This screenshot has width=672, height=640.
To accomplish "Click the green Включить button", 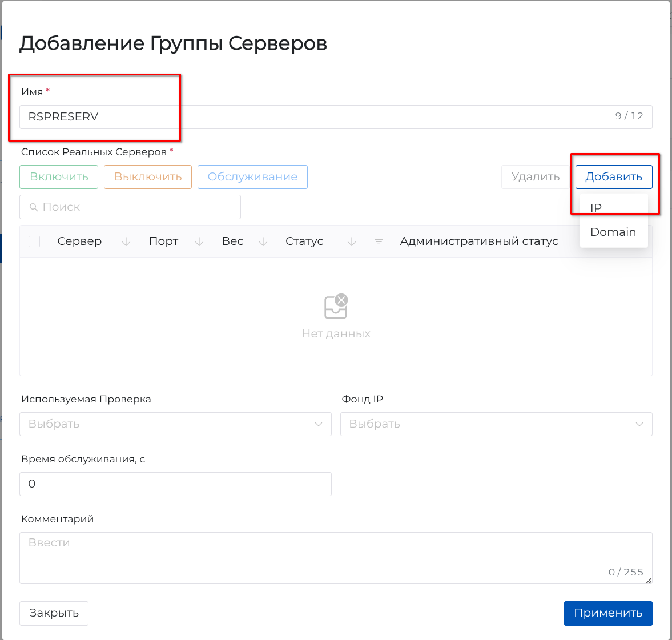I will (x=59, y=177).
